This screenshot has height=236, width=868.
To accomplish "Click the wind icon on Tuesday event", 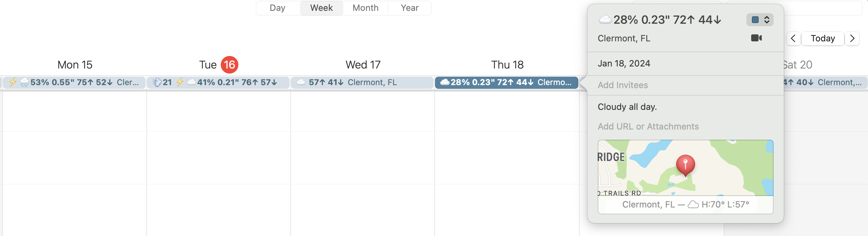I will [x=157, y=82].
